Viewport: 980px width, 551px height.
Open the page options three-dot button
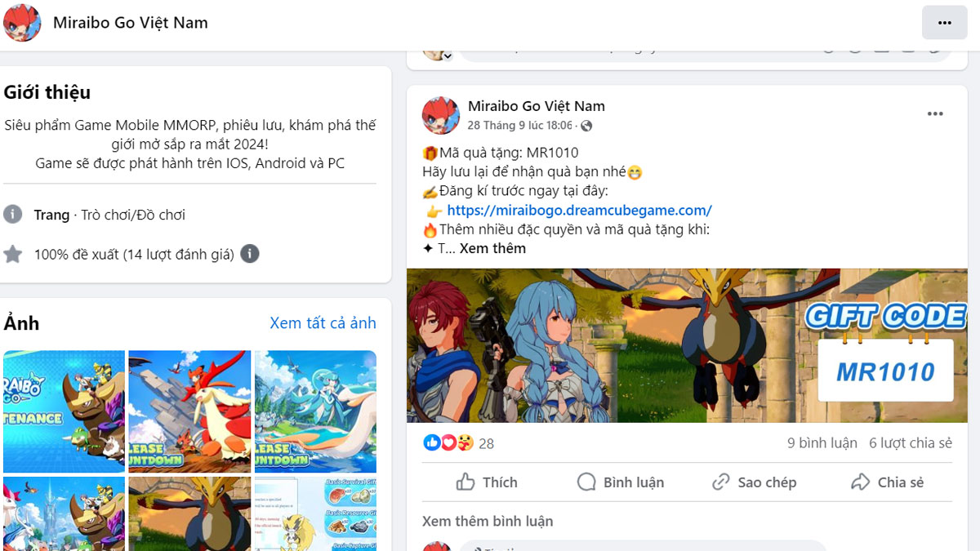tap(945, 22)
